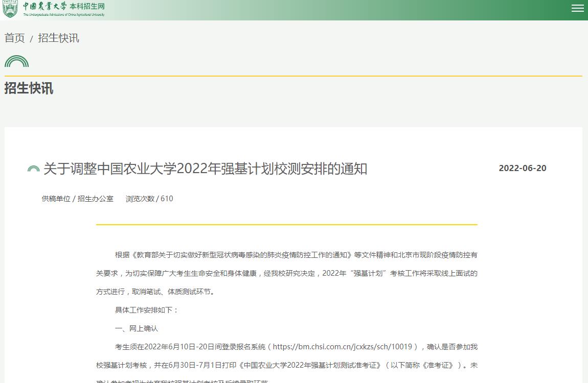Open the 本科招生网 site title
Image resolution: width=588 pixels, height=383 pixels.
coord(87,6)
